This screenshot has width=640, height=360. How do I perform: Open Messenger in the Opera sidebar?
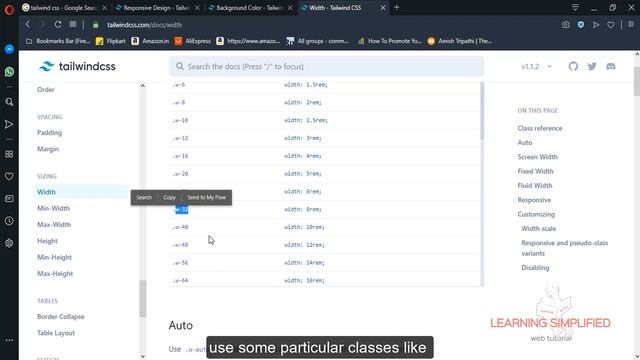pyautogui.click(x=9, y=49)
